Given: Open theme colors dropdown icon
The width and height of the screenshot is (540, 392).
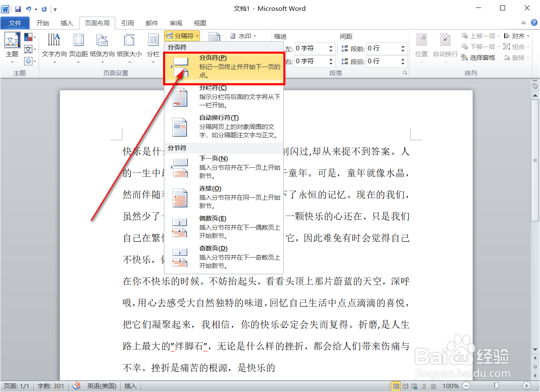Looking at the screenshot, I should click(x=30, y=38).
